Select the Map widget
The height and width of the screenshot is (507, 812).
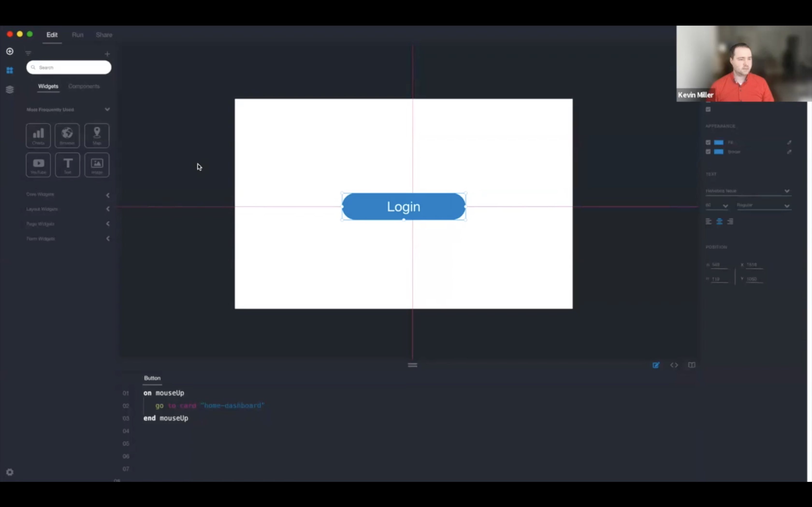point(97,135)
